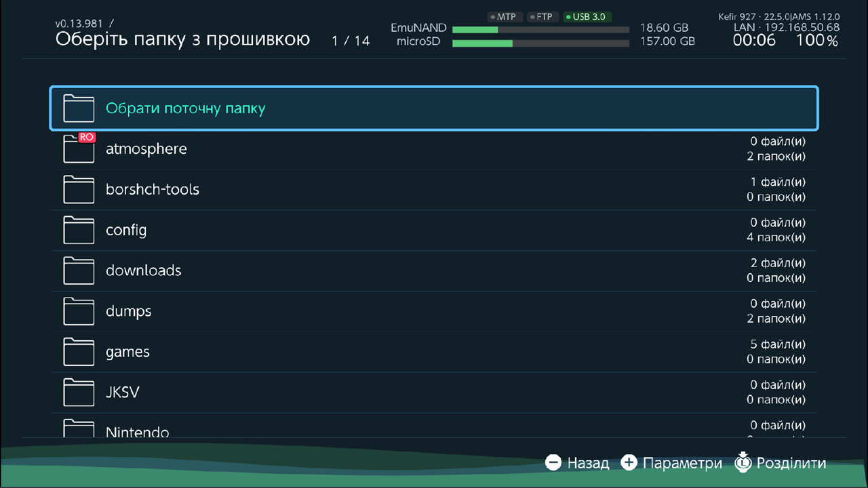Click the red RO badge on atmosphere
This screenshot has height=488, width=868.
coord(86,137)
